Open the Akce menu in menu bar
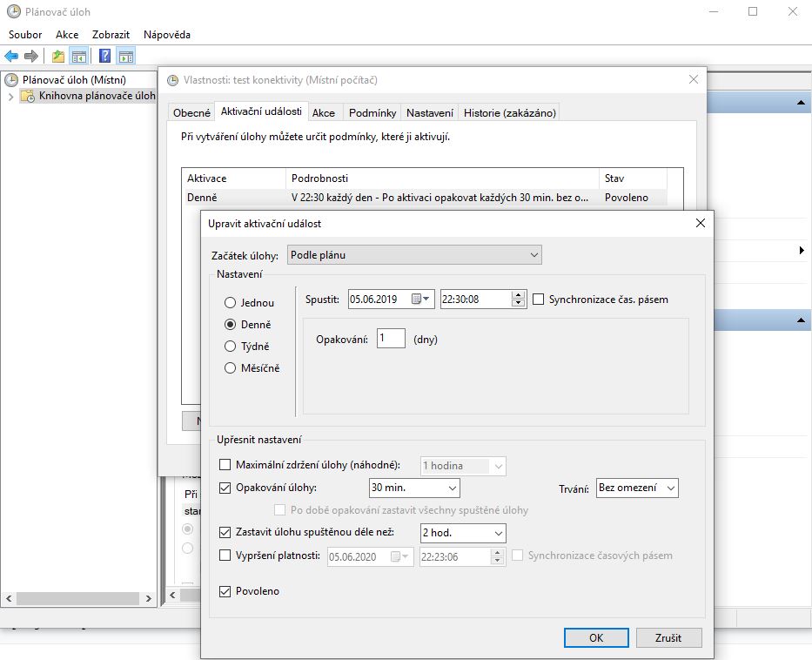This screenshot has height=660, width=812. [x=67, y=35]
